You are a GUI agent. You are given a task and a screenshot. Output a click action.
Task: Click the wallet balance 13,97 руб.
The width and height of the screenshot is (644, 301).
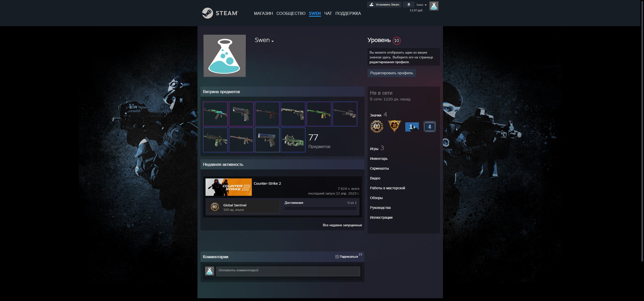pos(416,10)
